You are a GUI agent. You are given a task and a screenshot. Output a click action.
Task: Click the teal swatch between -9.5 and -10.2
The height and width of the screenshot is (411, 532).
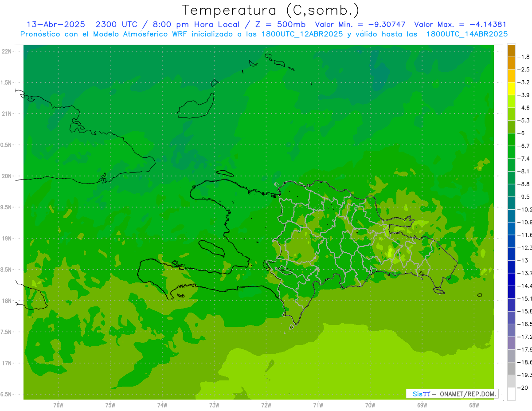[x=511, y=204]
